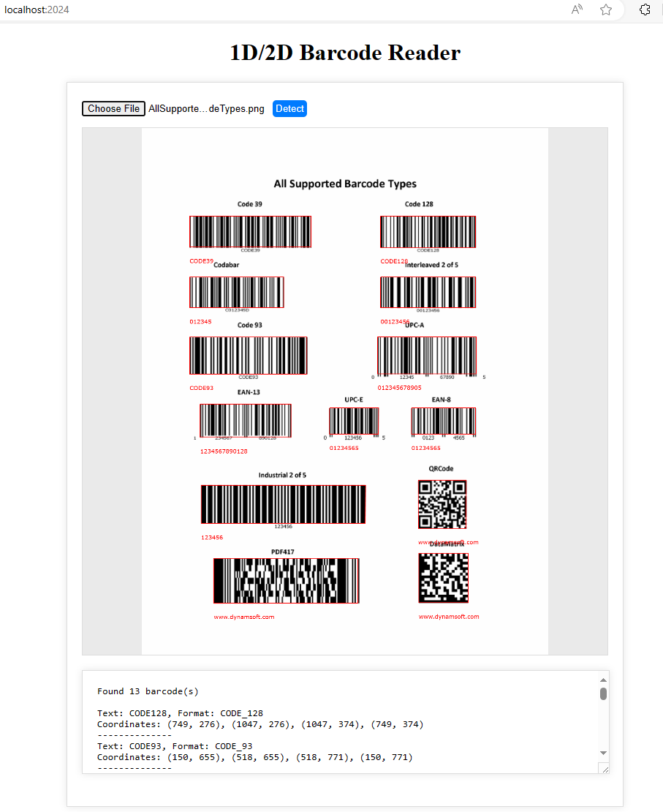Click the results textarea resize handle
The width and height of the screenshot is (663, 812).
click(x=603, y=767)
